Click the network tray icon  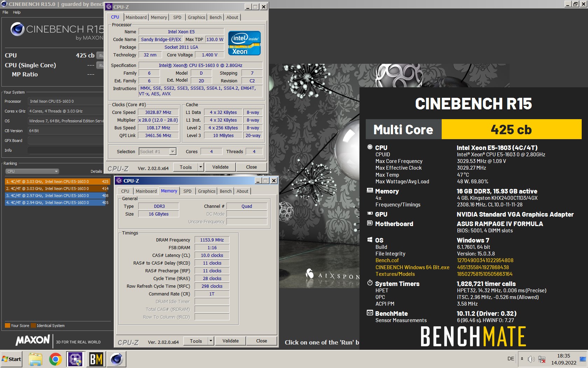pyautogui.click(x=542, y=359)
